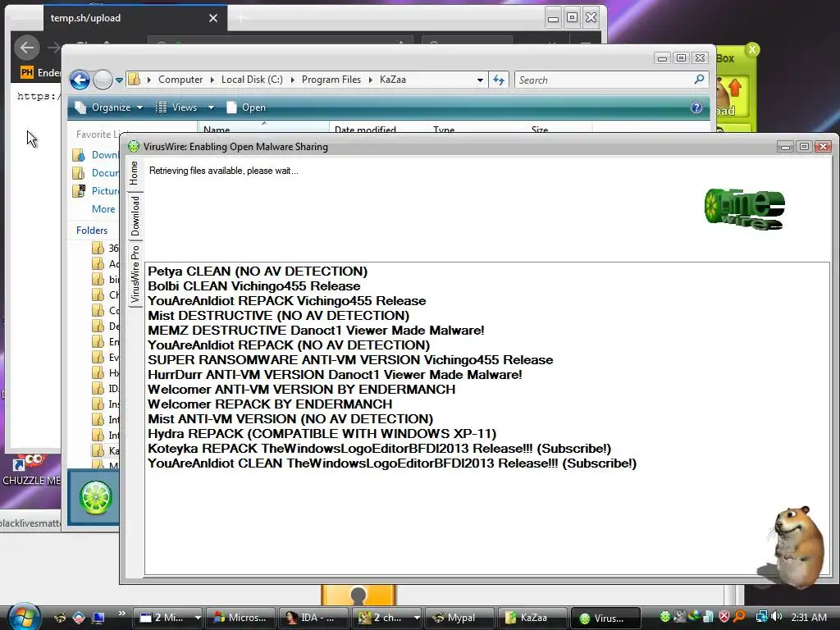This screenshot has width=840, height=630.
Task: Expand the Explorer address bar history dropdown
Action: 480,80
